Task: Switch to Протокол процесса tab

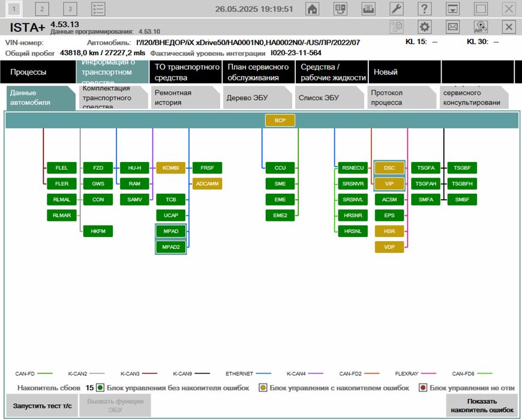Action: [x=402, y=98]
